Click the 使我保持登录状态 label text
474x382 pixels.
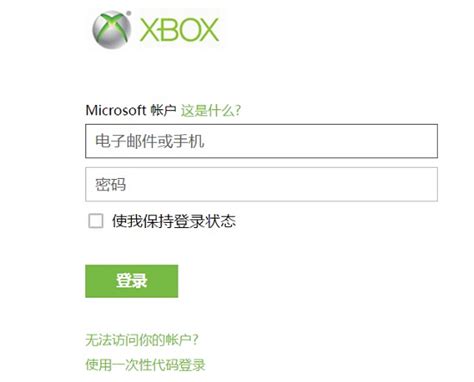[x=174, y=221]
